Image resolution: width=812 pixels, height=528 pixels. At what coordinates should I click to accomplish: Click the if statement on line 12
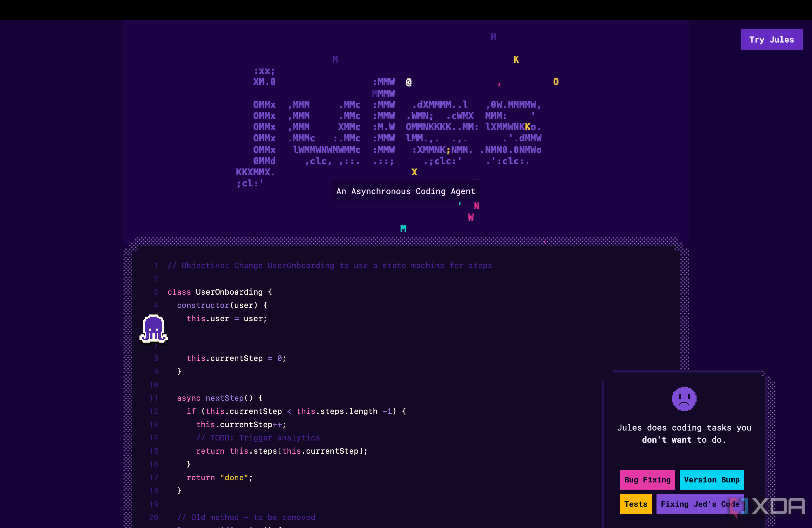(296, 411)
